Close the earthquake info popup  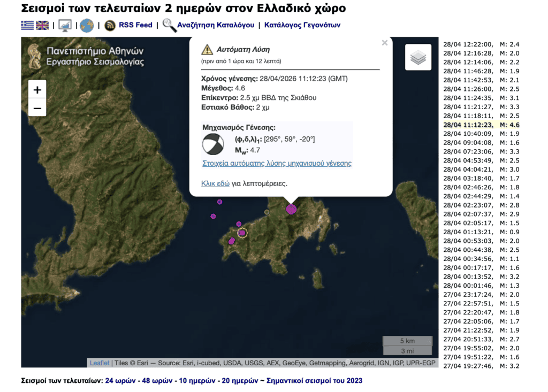384,43
